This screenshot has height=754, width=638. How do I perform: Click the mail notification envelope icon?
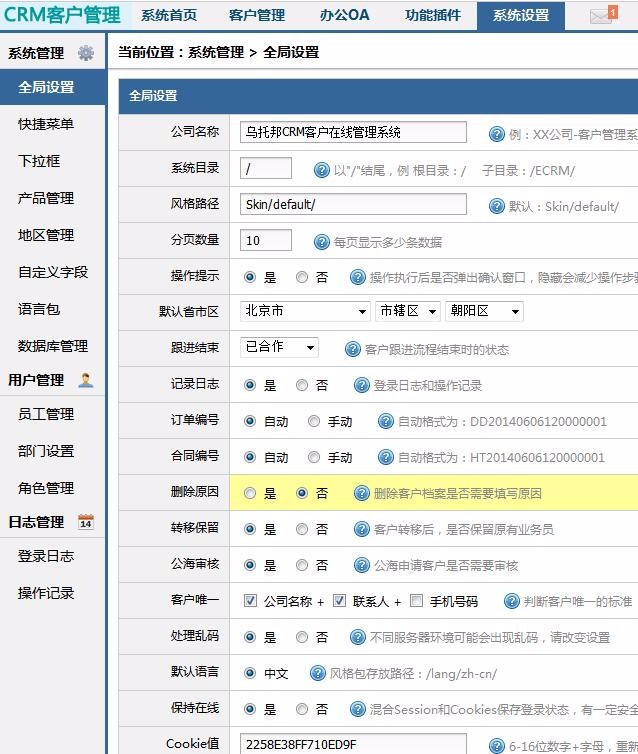[602, 16]
